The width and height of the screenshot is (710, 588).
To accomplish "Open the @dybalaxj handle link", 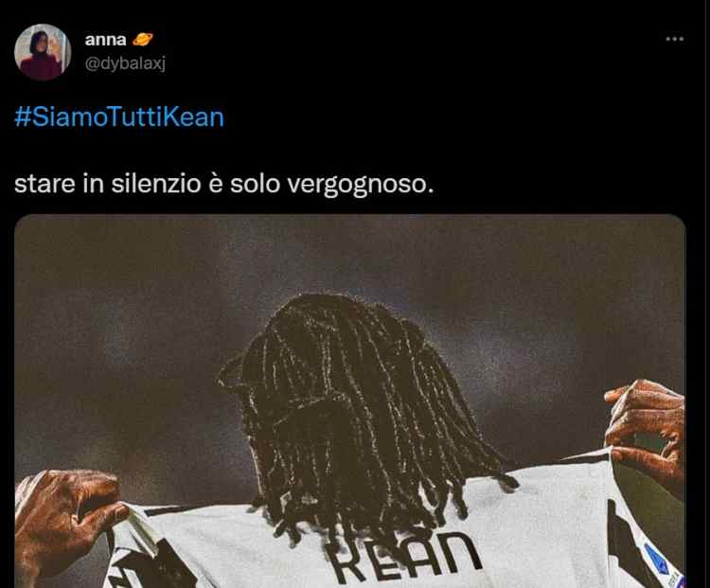I will coord(125,63).
